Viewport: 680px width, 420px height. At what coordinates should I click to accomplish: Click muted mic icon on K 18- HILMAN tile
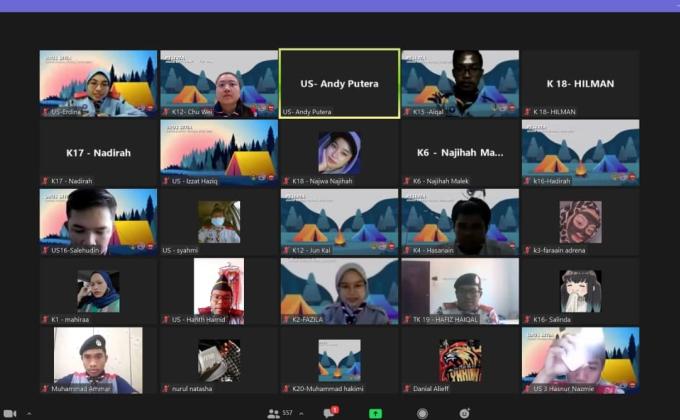tap(527, 112)
